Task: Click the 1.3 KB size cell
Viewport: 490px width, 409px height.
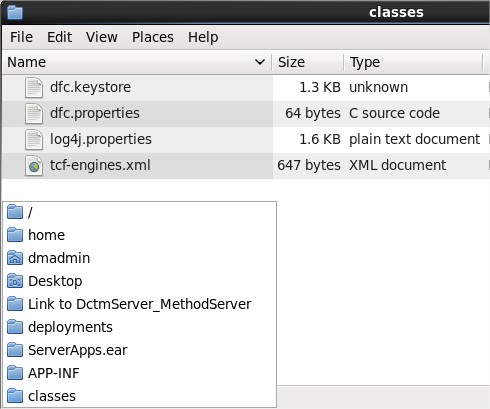Action: coord(320,87)
